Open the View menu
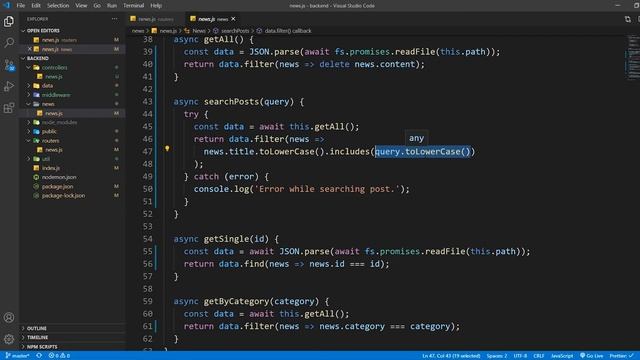This screenshot has height=360, width=640. [81, 5]
